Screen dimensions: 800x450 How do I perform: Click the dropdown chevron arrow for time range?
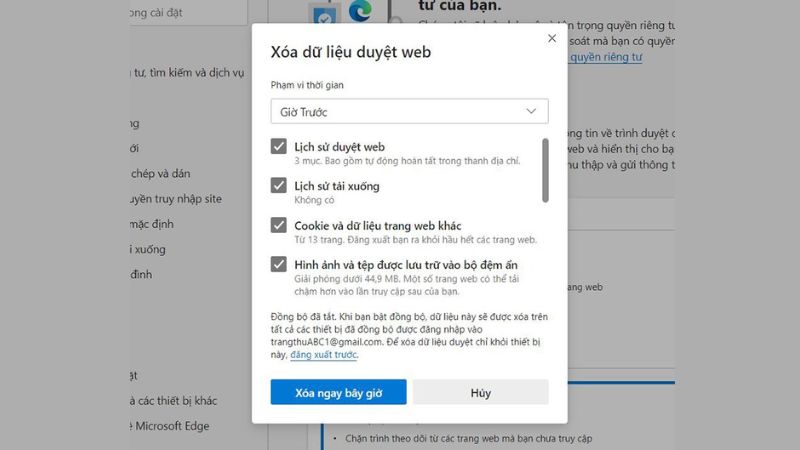click(531, 111)
